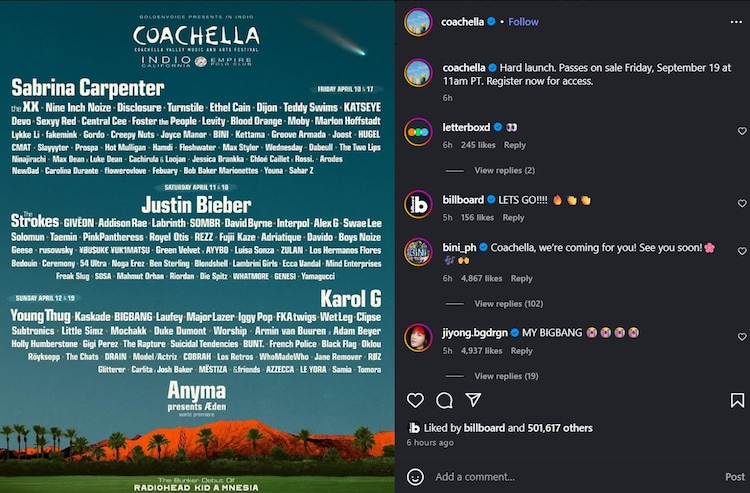This screenshot has height=493, width=750.
Task: Open letterboxd profile avatar
Action: pos(418,131)
